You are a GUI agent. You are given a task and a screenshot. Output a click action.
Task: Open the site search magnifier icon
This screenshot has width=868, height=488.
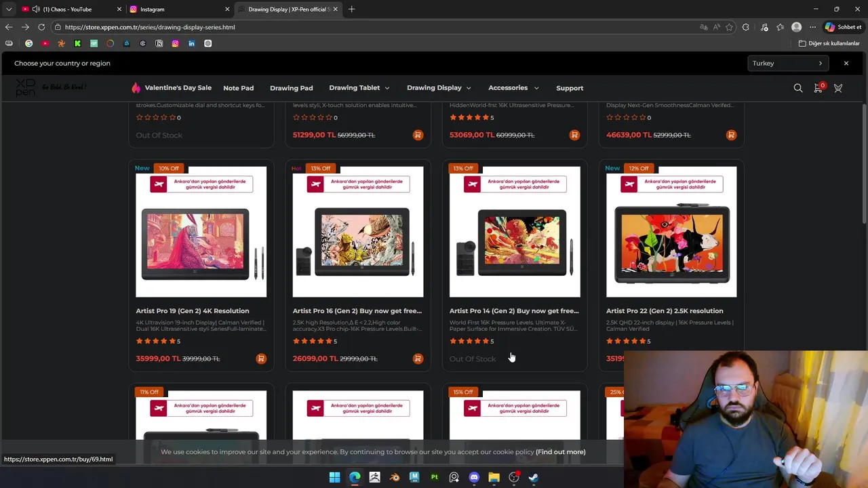click(x=798, y=88)
